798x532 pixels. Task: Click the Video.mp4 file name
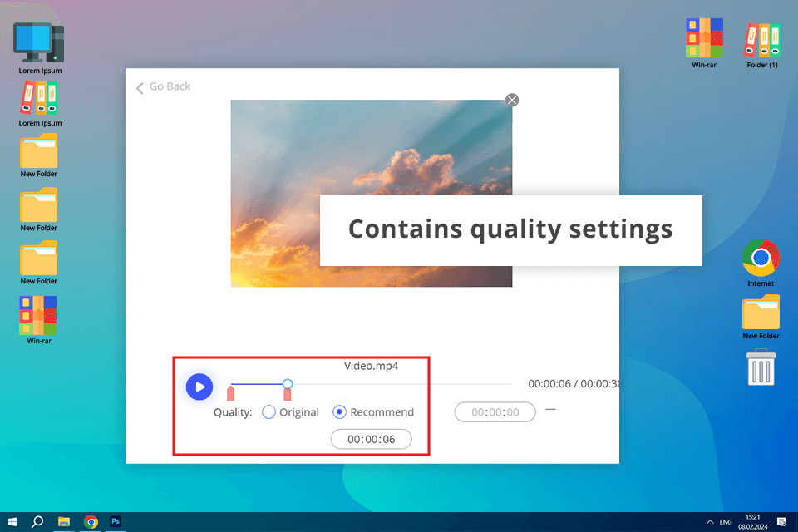[x=371, y=366]
